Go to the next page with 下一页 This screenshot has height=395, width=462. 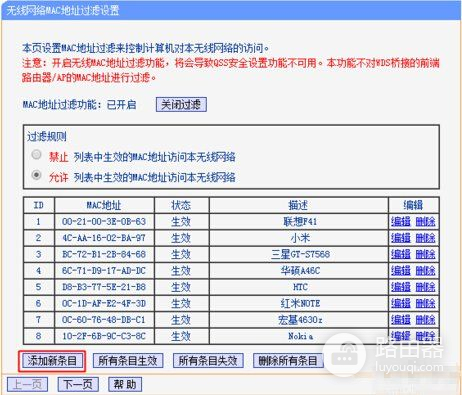coord(78,384)
